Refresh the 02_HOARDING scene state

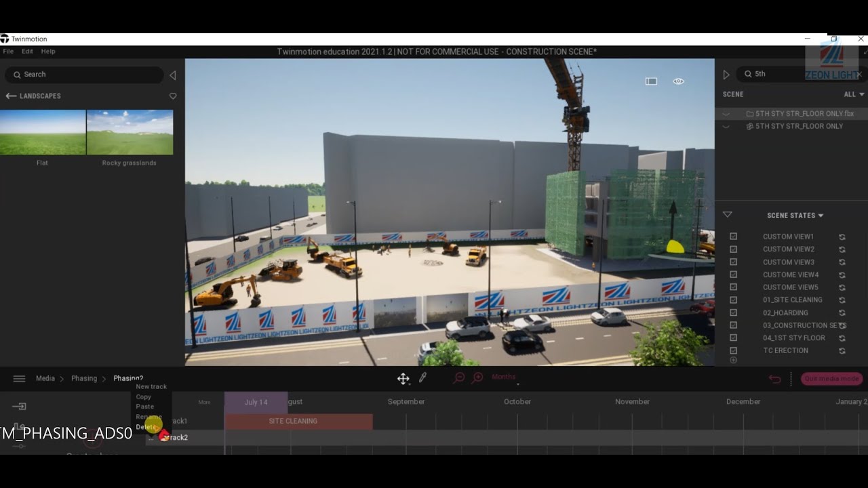click(x=842, y=313)
